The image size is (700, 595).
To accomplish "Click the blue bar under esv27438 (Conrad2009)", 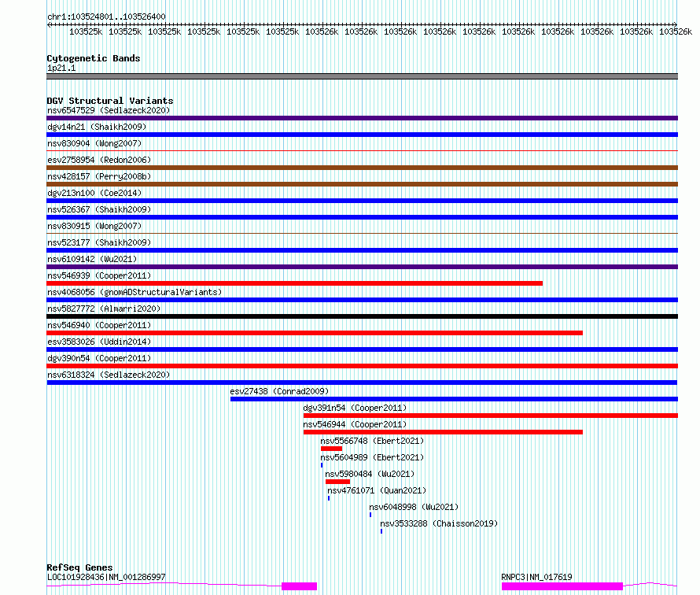I will (x=454, y=399).
